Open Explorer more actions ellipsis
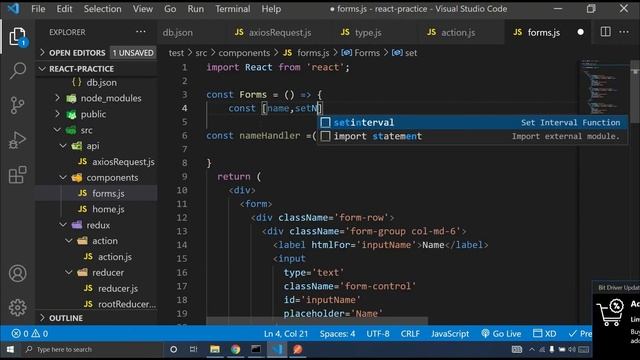The height and width of the screenshot is (360, 640). pos(141,32)
